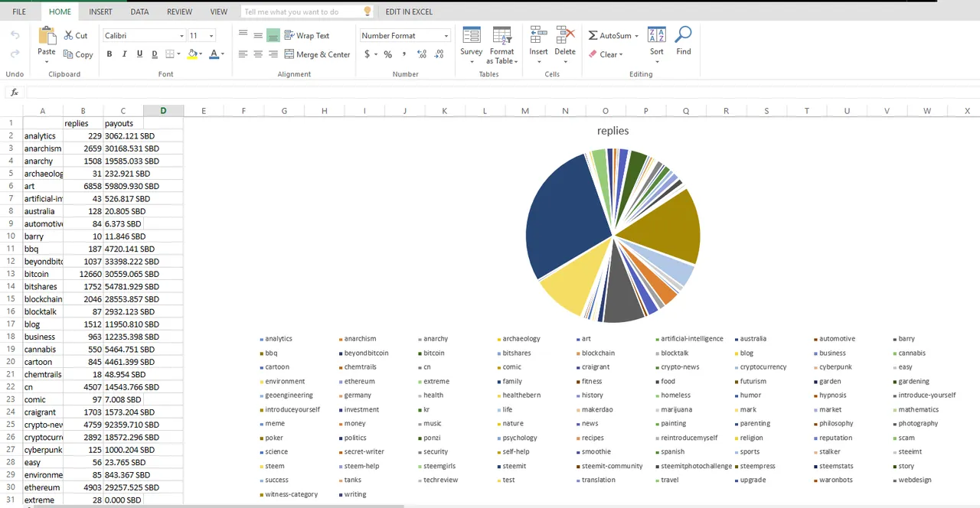Expand the Format as Table dropdown arrow
This screenshot has width=980, height=508.
pos(517,62)
